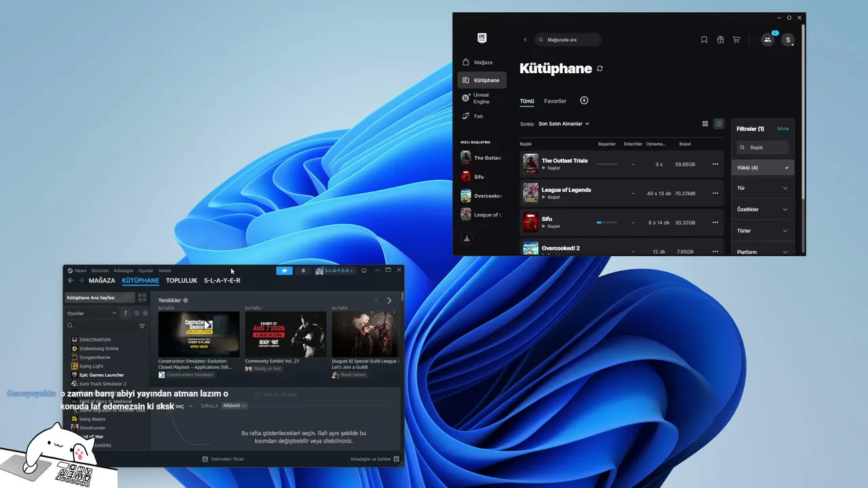Open Epic wishlist bookmark icon
The width and height of the screenshot is (868, 488).
704,40
